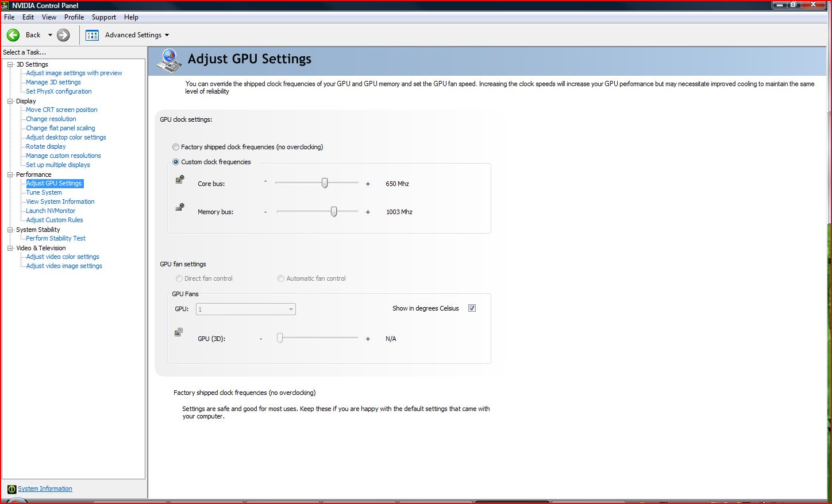Screen dimensions: 832x504
Task: Open the Edit menu
Action: click(28, 17)
